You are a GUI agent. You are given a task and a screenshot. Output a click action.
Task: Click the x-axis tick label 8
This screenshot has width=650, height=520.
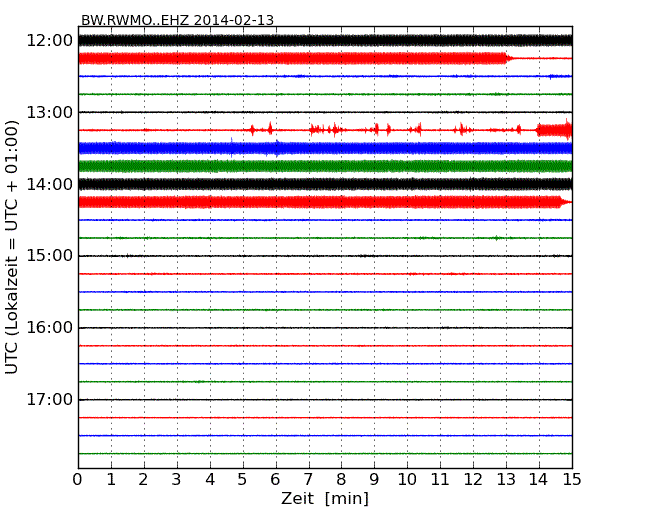click(341, 480)
